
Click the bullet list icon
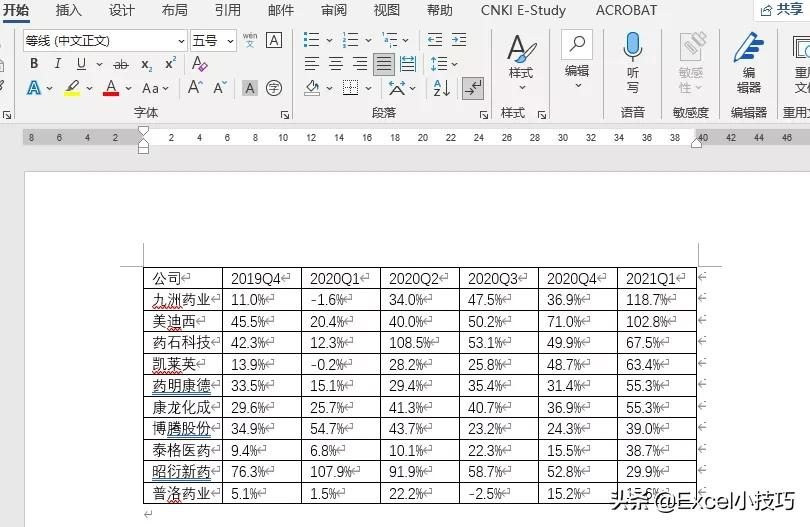point(312,40)
